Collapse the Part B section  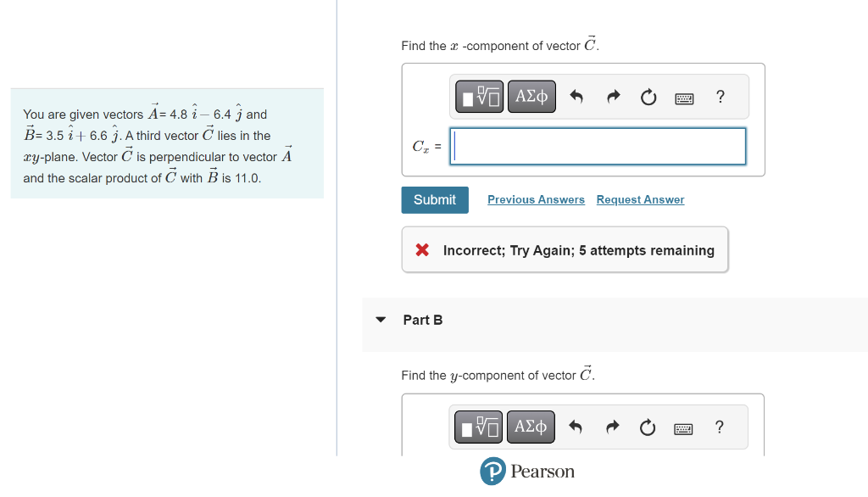[381, 320]
